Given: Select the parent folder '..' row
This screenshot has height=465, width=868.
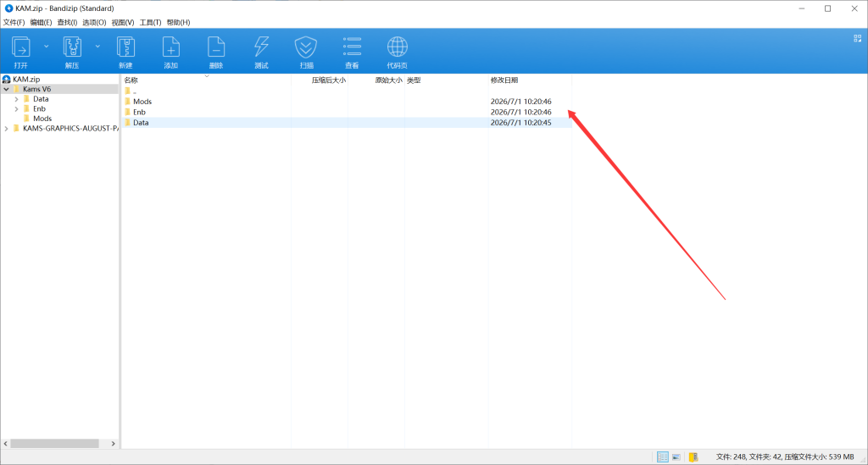Looking at the screenshot, I should [347, 91].
